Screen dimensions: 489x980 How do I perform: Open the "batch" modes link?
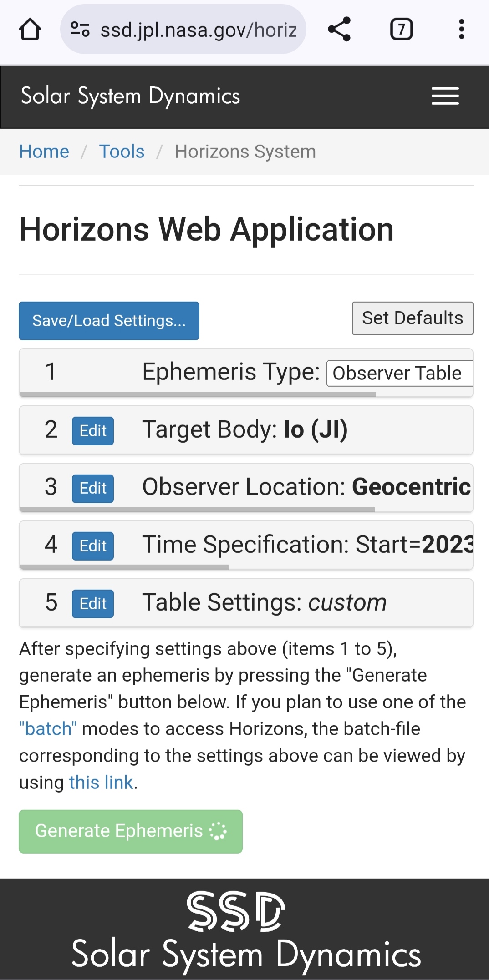48,729
